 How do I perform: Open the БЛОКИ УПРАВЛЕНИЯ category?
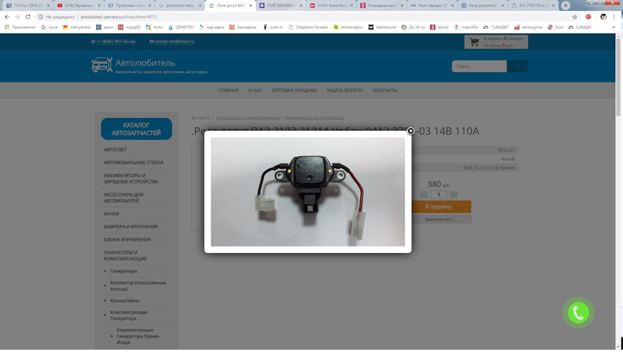[127, 239]
